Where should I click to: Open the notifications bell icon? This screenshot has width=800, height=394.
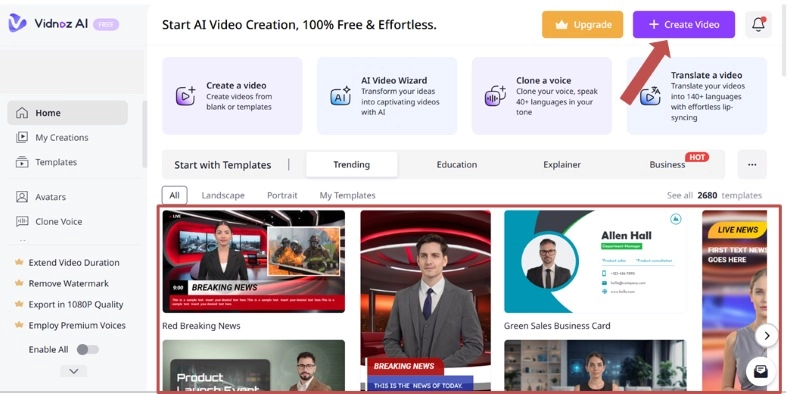[x=758, y=24]
